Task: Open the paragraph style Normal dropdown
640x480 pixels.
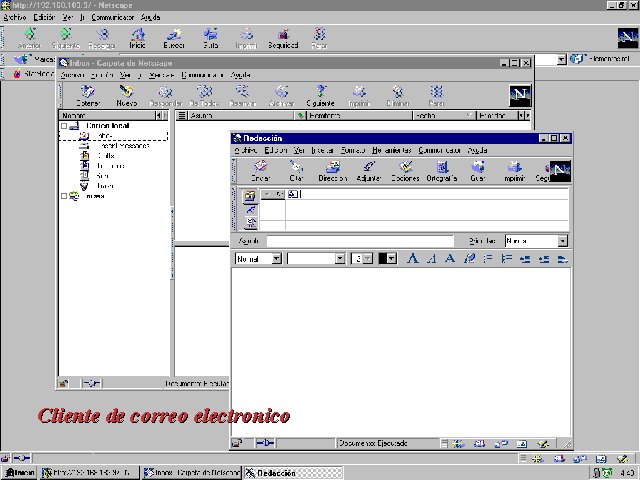Action: click(x=276, y=258)
